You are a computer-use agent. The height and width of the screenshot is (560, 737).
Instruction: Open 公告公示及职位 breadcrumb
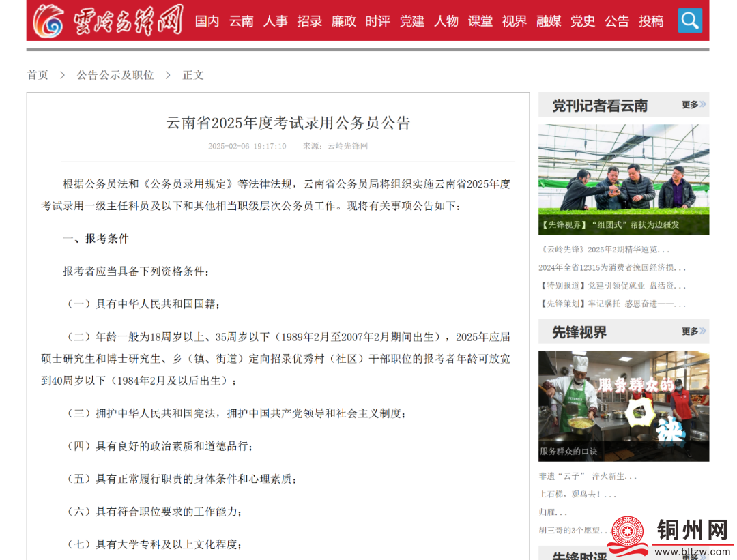coord(115,75)
